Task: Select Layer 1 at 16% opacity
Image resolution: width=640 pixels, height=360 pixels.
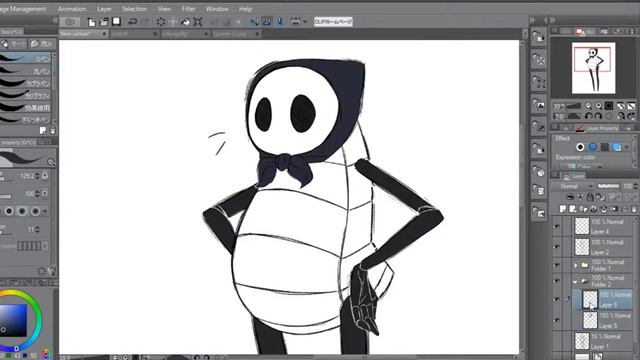Action: click(603, 341)
